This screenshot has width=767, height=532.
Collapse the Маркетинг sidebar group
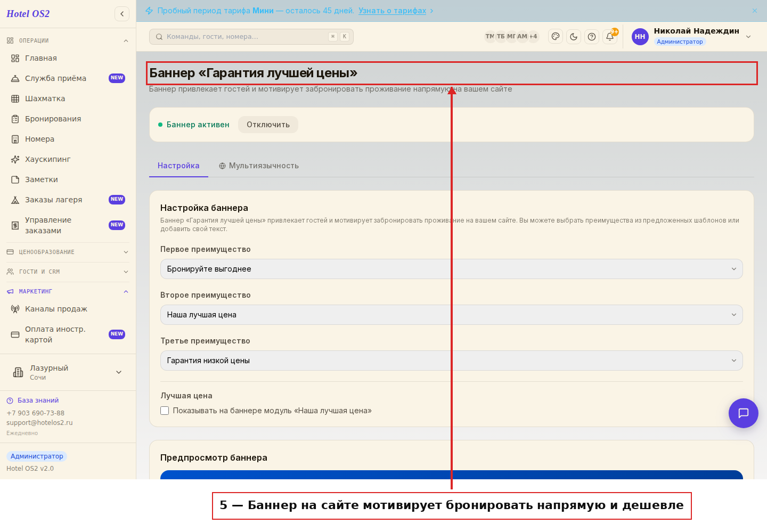(68, 291)
